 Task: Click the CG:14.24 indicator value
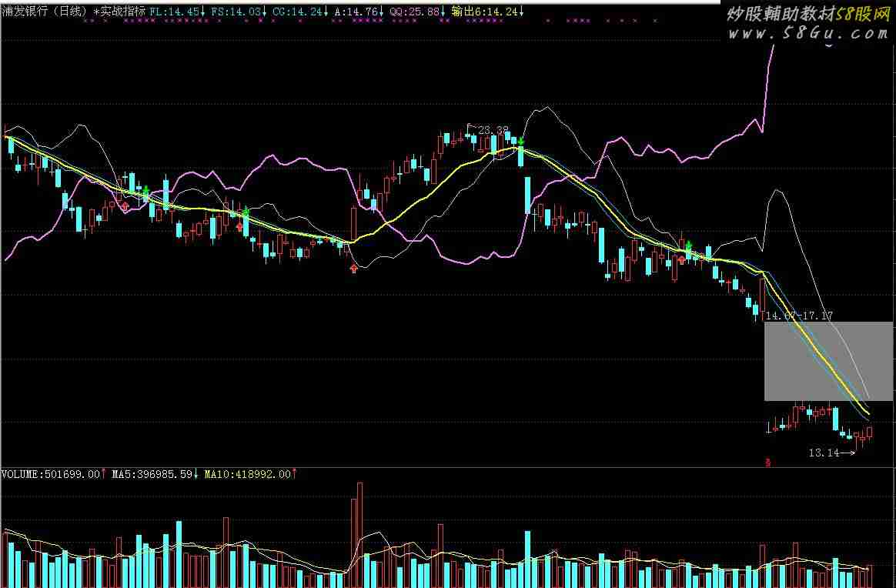pos(300,12)
